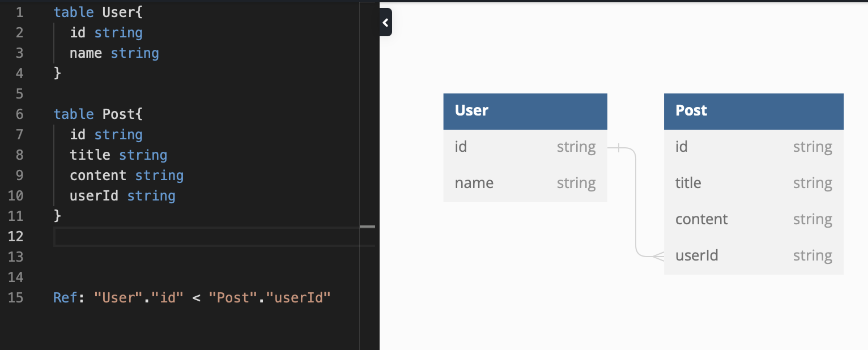Click line number 15 in the gutter
Screen dimensions: 868x350
[x=16, y=297]
